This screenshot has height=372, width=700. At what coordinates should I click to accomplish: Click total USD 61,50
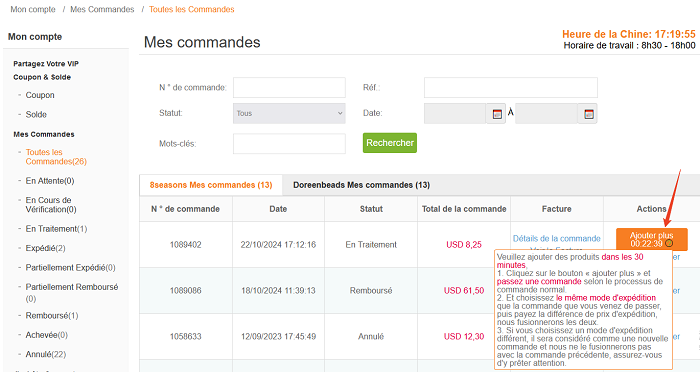coord(464,291)
